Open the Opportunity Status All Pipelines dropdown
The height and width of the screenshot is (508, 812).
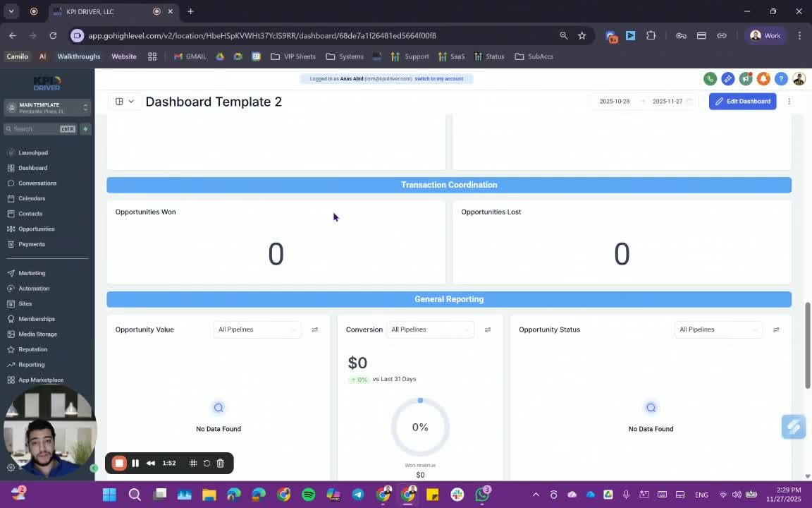pos(718,329)
